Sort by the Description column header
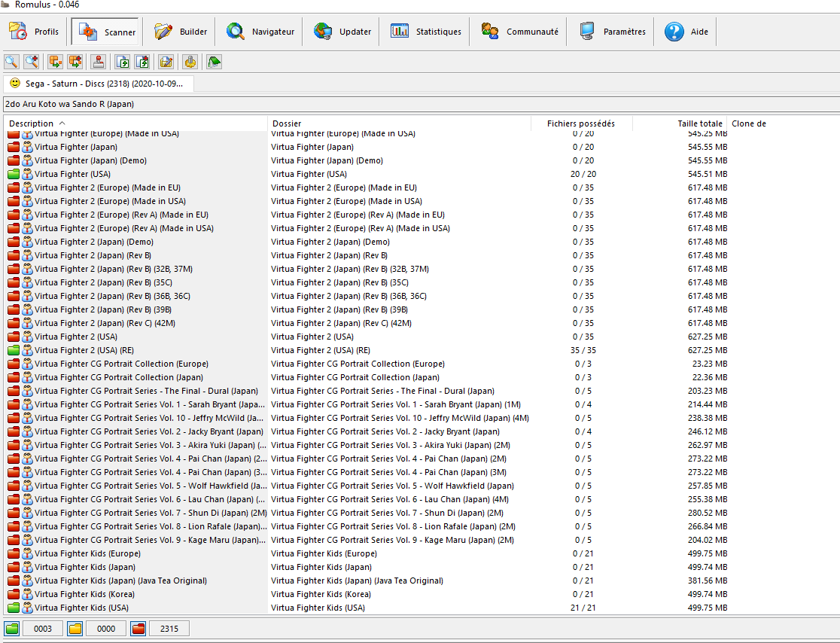Image resolution: width=840 pixels, height=643 pixels. point(135,123)
